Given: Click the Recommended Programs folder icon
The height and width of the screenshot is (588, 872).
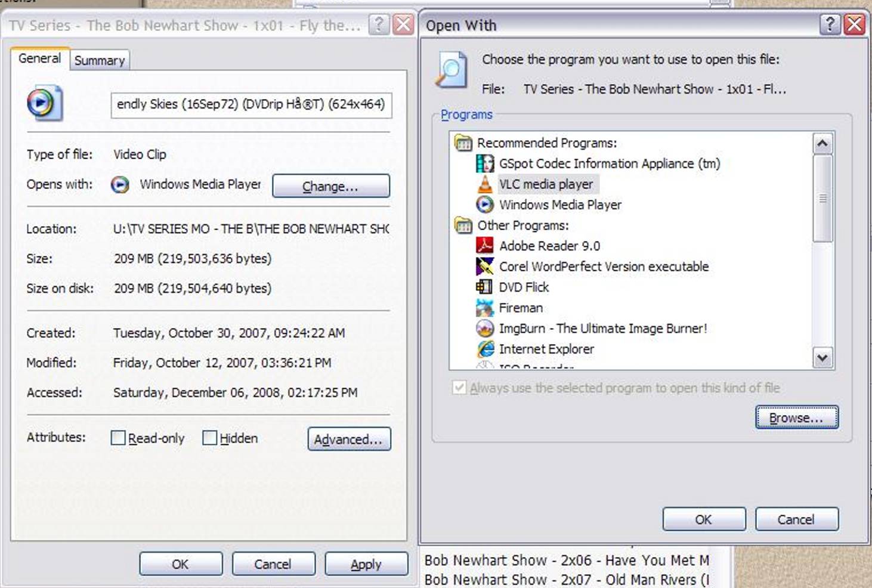Looking at the screenshot, I should [463, 143].
